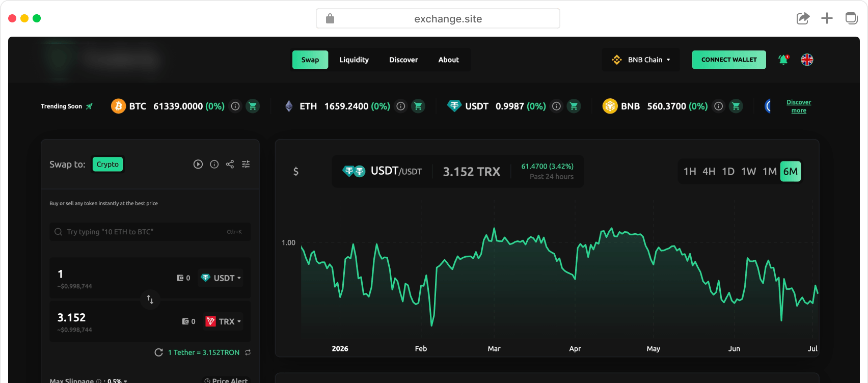
Task: Change language via UK flag icon
Action: 807,60
